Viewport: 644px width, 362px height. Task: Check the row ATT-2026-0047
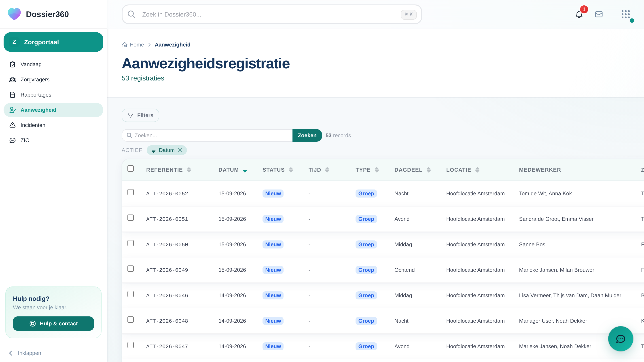point(131,345)
